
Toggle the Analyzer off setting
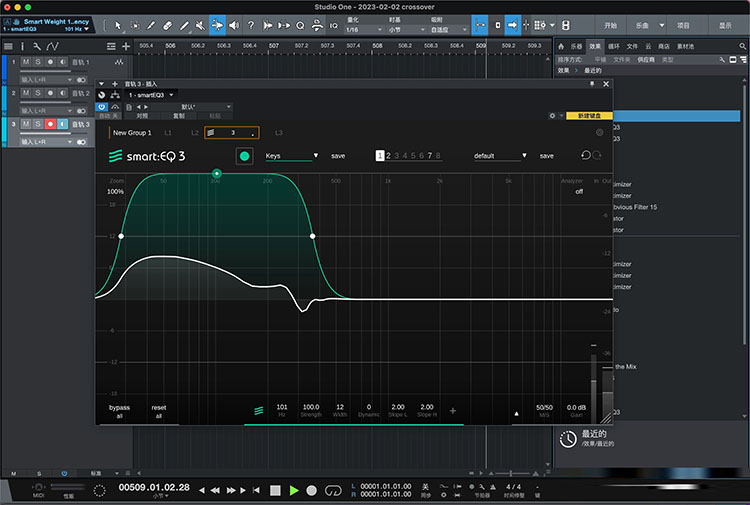pyautogui.click(x=579, y=192)
